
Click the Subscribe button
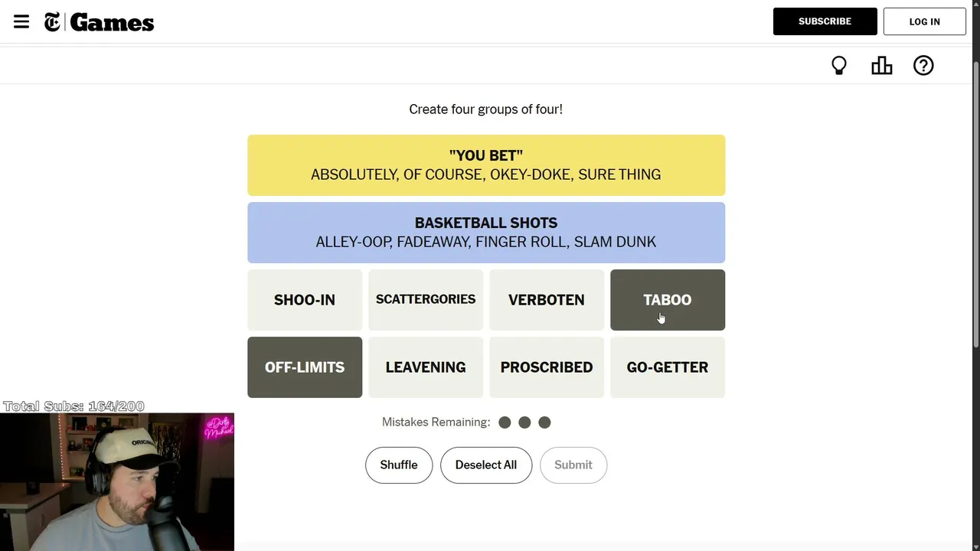click(825, 21)
